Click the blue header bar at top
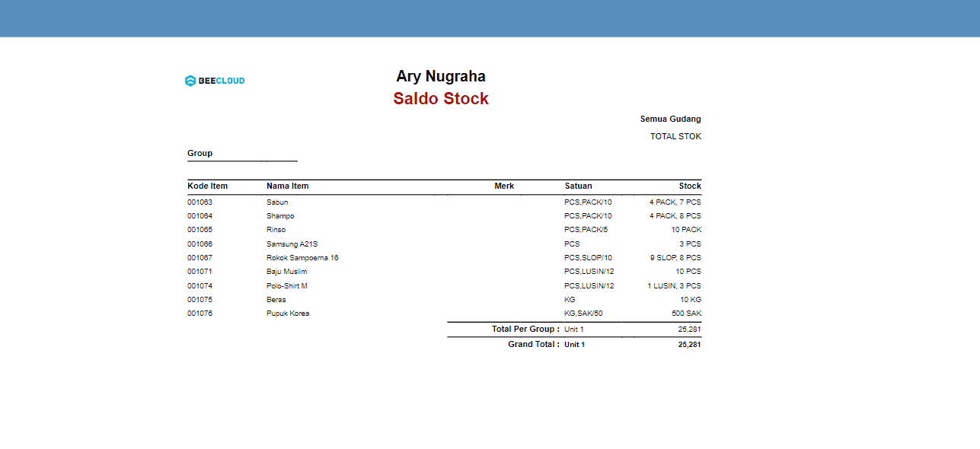This screenshot has height=449, width=980. (490, 18)
